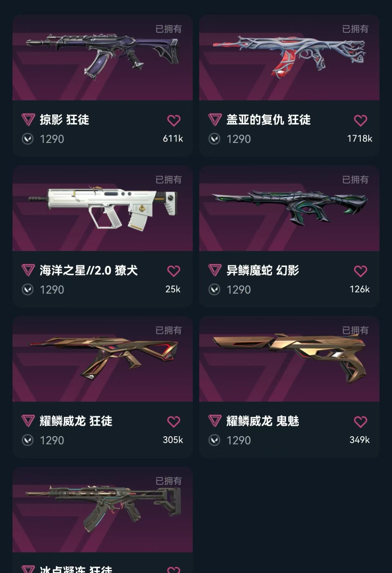392x573 pixels.
Task: Click the tier icon beside 盖亚的复仇 狂徒
Action: tap(215, 120)
